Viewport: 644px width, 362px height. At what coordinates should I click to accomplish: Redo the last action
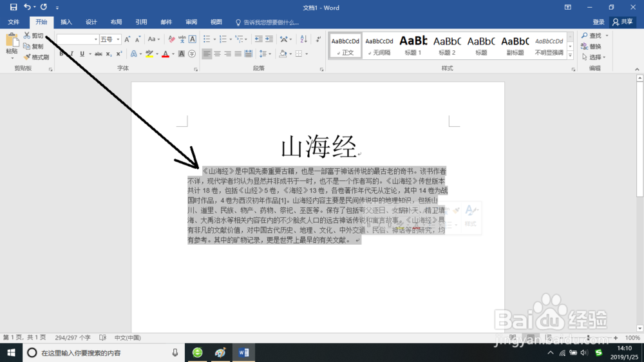tap(44, 7)
